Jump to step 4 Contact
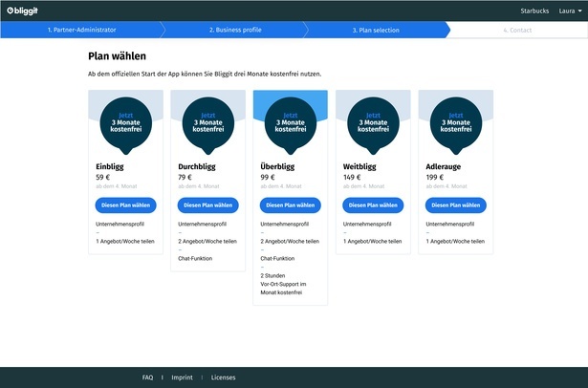The image size is (588, 388). (519, 31)
